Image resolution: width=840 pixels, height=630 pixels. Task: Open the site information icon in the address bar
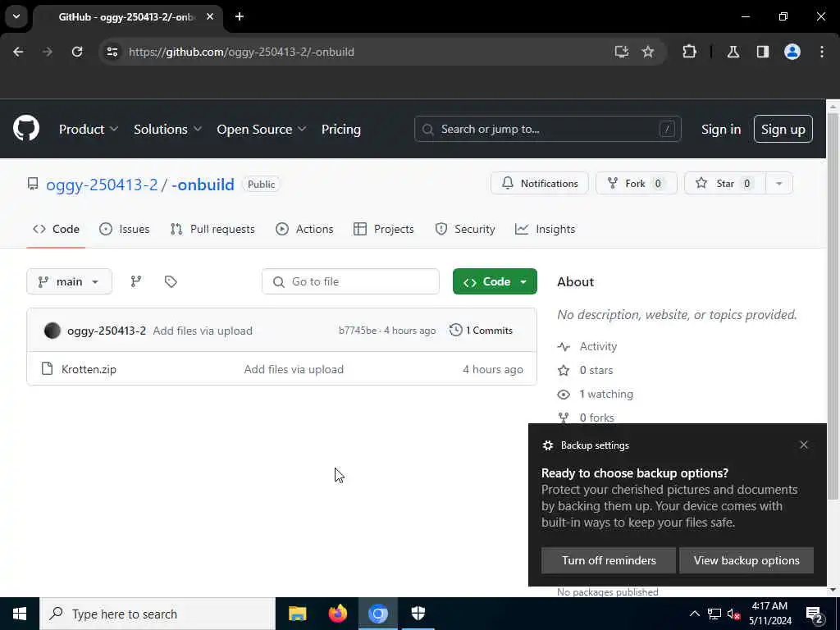(x=112, y=52)
